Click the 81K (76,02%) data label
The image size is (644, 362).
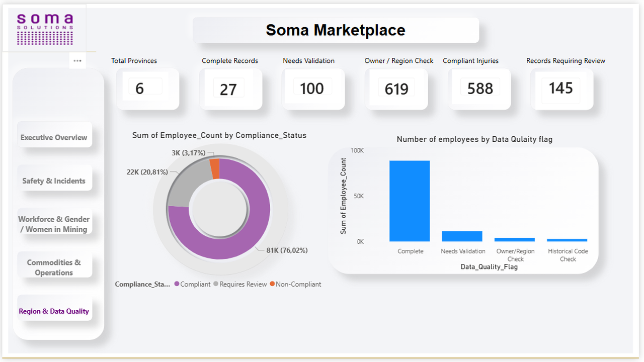287,250
